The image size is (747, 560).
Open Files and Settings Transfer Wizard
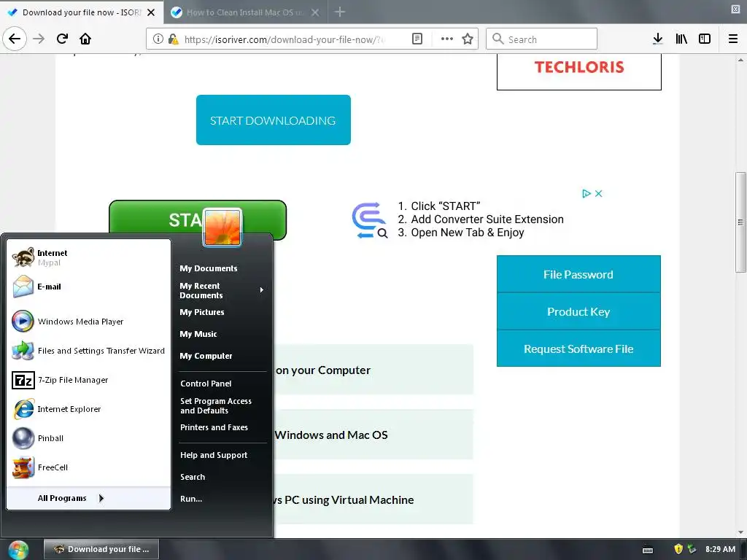coord(88,351)
